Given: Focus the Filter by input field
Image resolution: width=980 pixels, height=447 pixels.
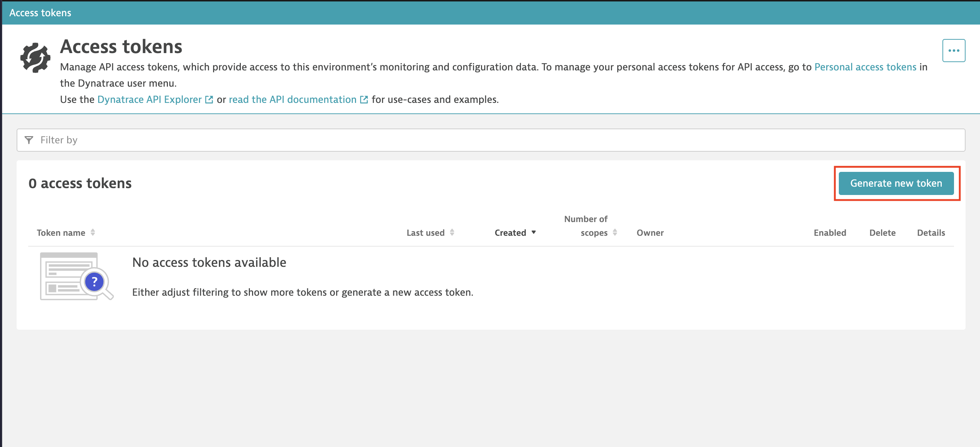Looking at the screenshot, I should [491, 140].
